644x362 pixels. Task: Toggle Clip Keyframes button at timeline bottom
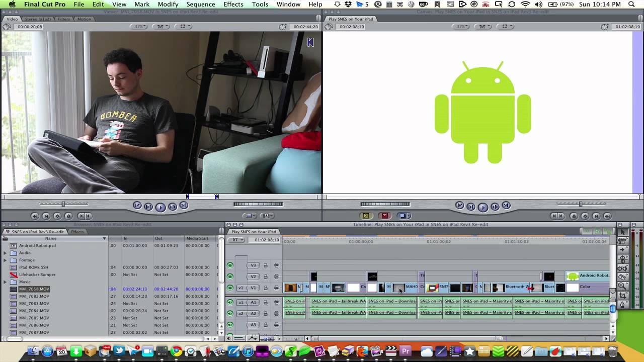(239, 338)
